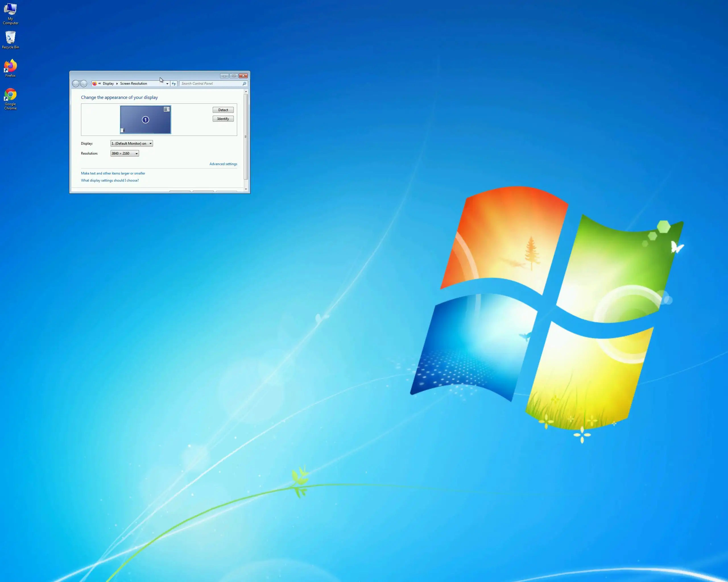Expand the address bar history dropdown arrow
This screenshot has width=728, height=582.
pos(167,84)
